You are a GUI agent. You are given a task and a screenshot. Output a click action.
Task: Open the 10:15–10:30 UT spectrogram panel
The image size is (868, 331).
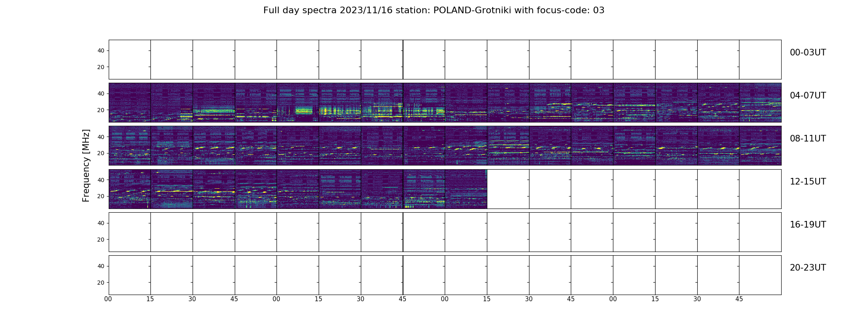click(508, 145)
